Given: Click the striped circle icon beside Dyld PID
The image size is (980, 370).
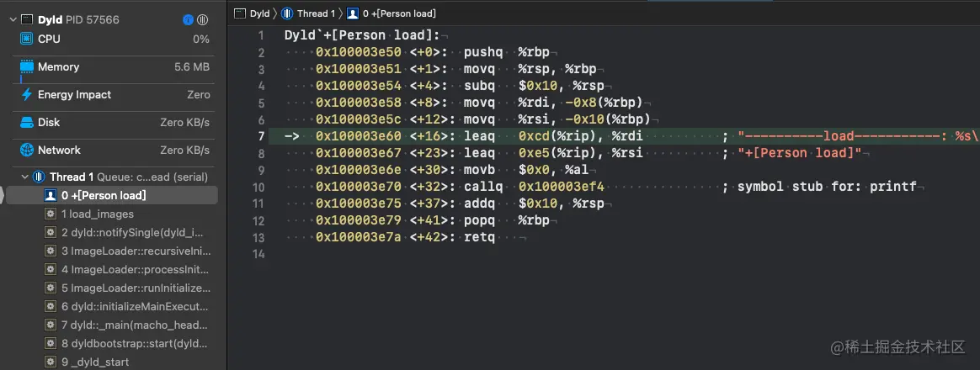Looking at the screenshot, I should point(203,20).
